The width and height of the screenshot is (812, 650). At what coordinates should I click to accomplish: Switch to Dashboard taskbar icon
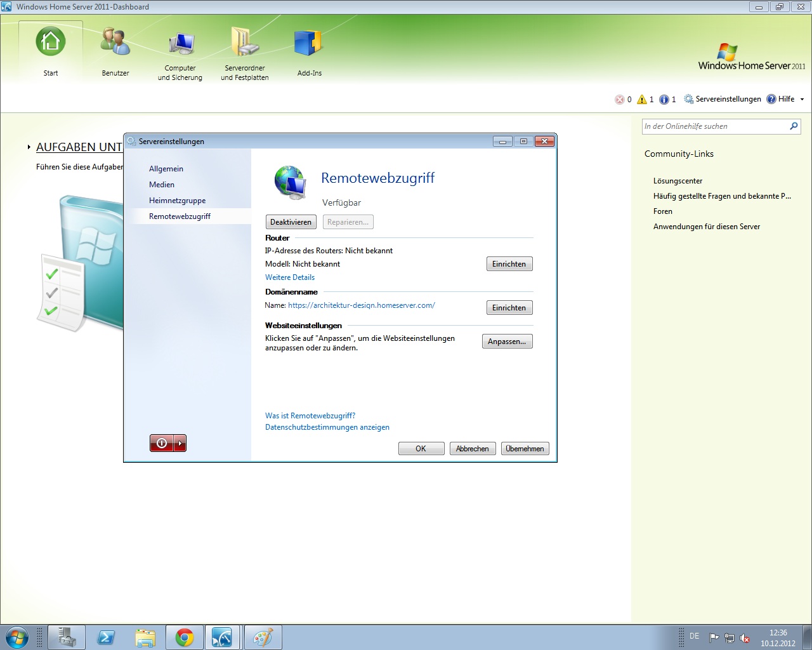(222, 637)
